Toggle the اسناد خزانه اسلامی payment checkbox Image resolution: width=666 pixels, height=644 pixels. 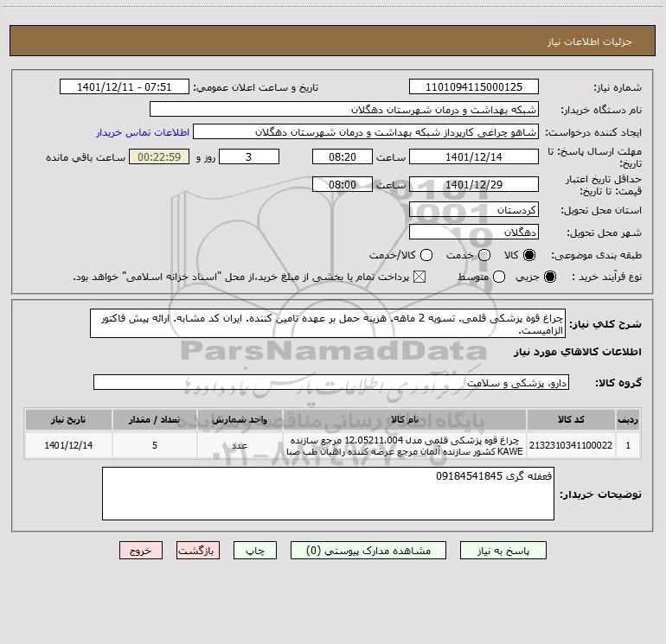coord(419,277)
